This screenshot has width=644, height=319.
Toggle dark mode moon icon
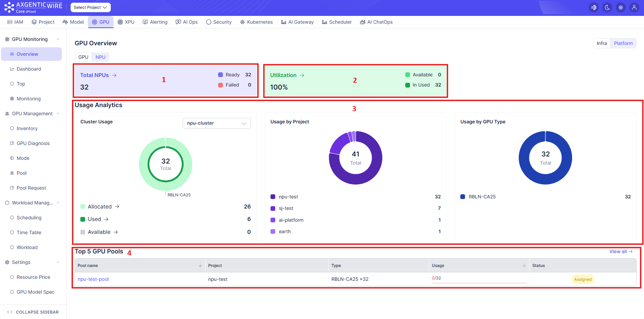607,7
